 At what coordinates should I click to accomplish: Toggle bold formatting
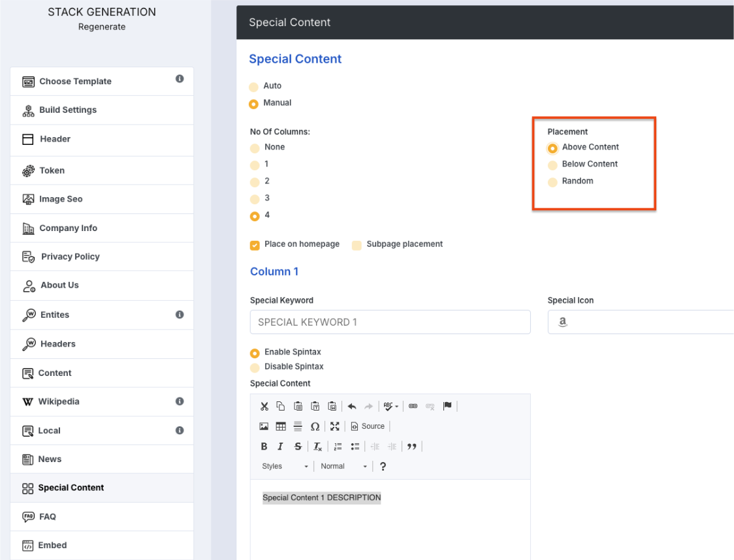[264, 446]
